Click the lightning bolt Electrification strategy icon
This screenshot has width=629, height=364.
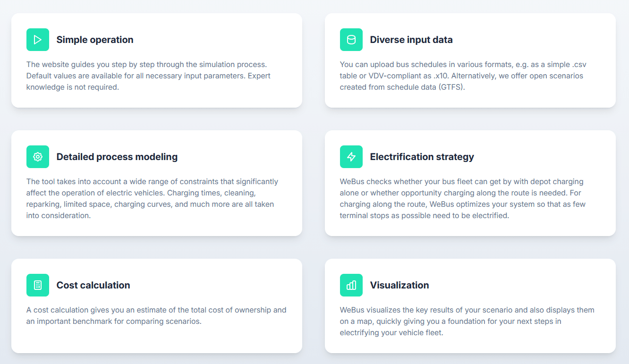click(351, 157)
